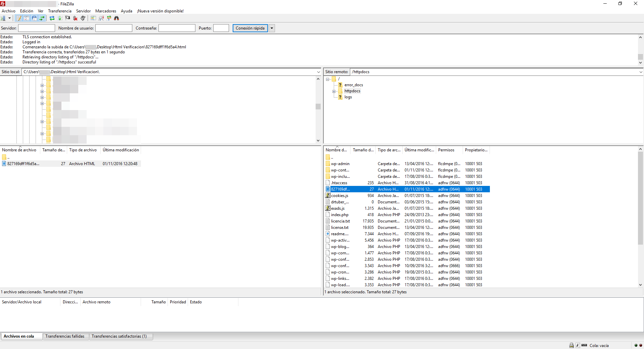Click the logs folder icon in remote tree
The image size is (644, 349).
[x=340, y=97]
